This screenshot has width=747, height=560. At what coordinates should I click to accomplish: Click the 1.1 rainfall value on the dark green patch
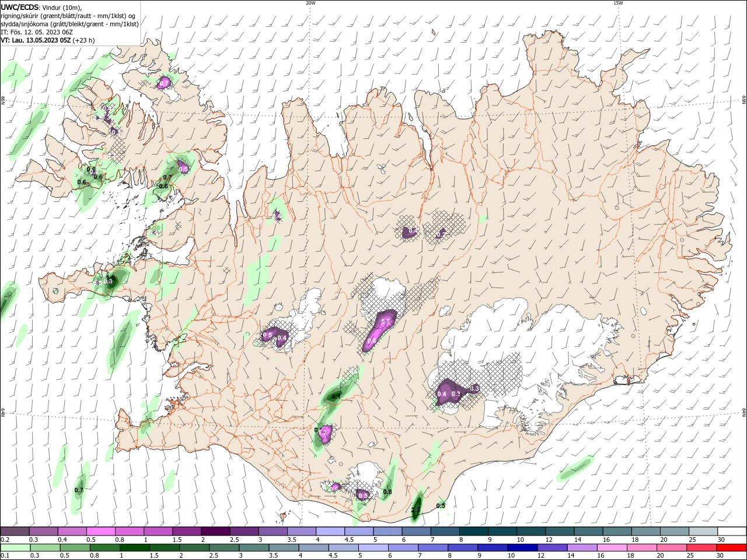[336, 397]
